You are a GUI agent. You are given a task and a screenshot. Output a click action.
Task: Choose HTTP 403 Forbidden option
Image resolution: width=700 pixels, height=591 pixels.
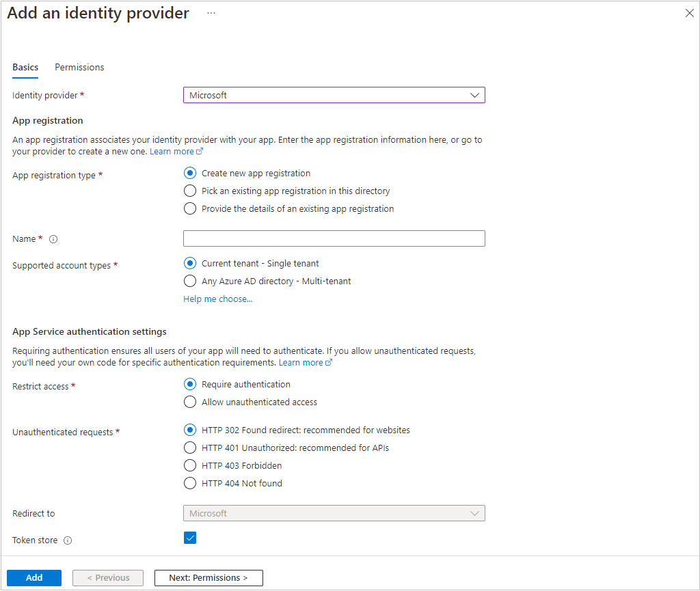coord(190,466)
